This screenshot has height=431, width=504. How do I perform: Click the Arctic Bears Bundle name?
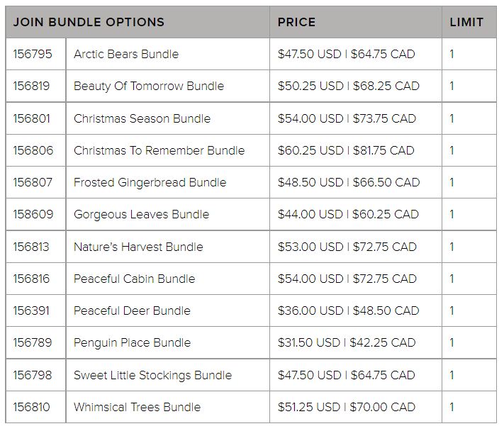[x=126, y=54]
